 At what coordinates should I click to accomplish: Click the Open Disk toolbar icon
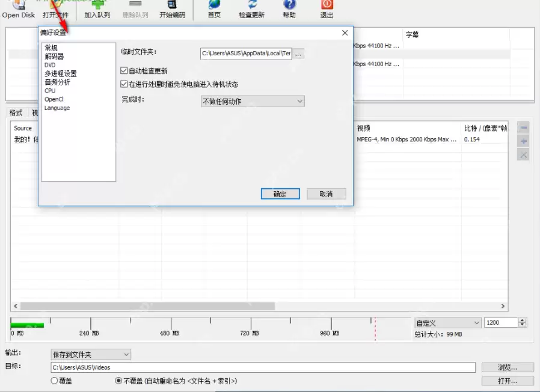pyautogui.click(x=19, y=9)
